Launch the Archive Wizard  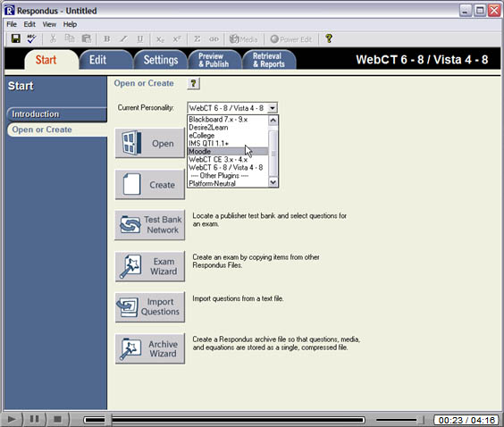coord(150,348)
